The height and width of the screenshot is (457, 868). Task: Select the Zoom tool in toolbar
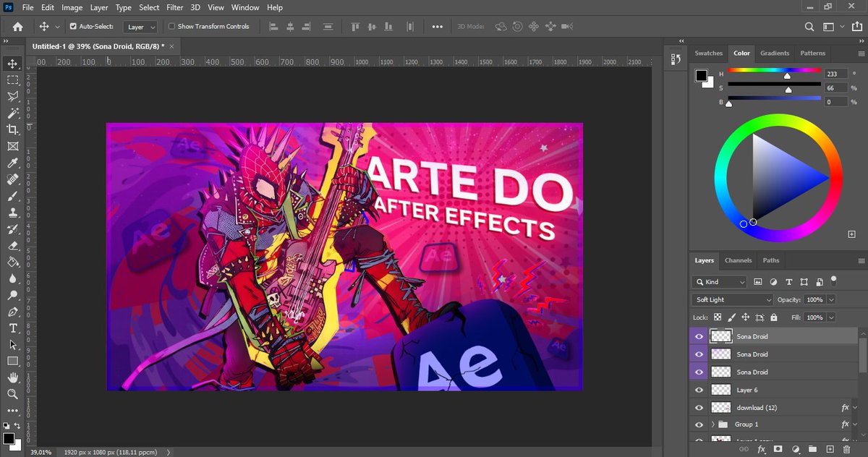[12, 394]
